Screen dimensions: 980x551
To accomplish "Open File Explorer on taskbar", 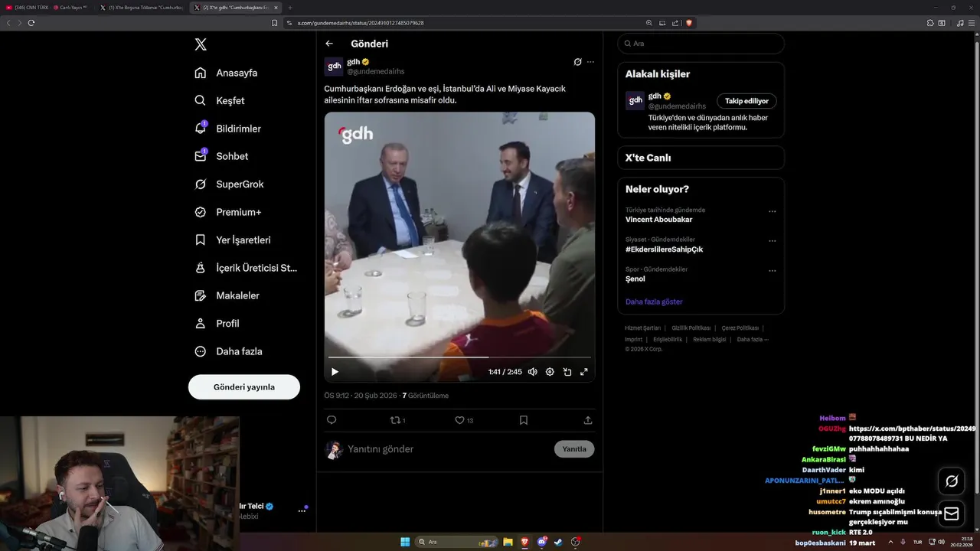I will point(508,542).
